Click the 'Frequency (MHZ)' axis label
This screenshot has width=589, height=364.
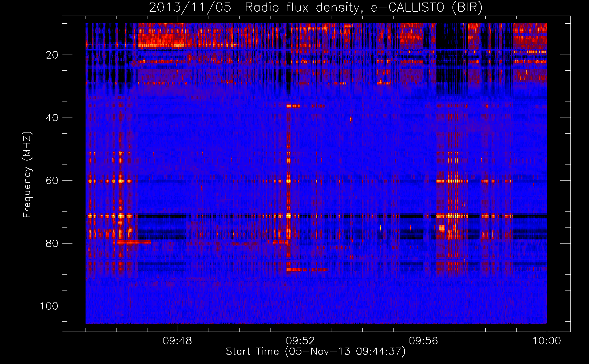coord(27,175)
